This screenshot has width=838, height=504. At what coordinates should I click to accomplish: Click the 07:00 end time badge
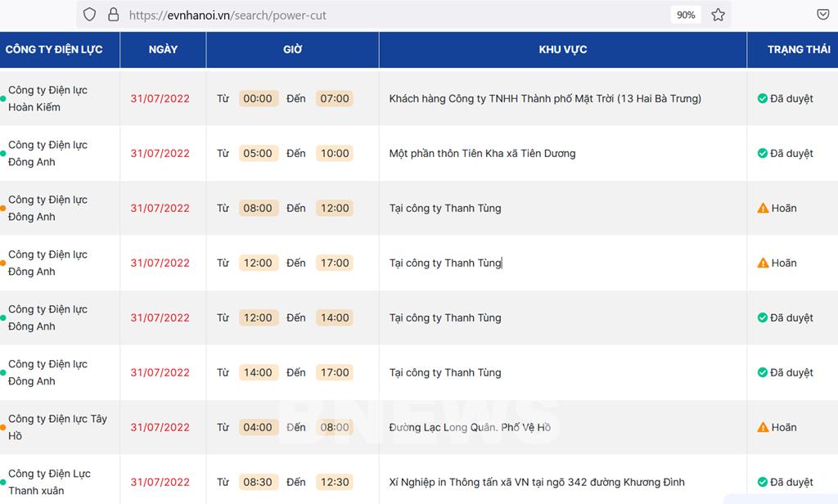click(335, 98)
